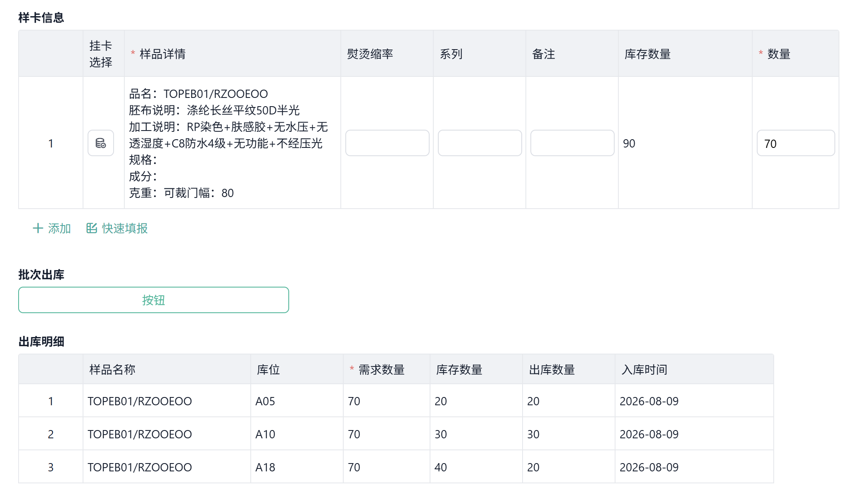Focus the 熨烫缩率 input field

pyautogui.click(x=387, y=143)
